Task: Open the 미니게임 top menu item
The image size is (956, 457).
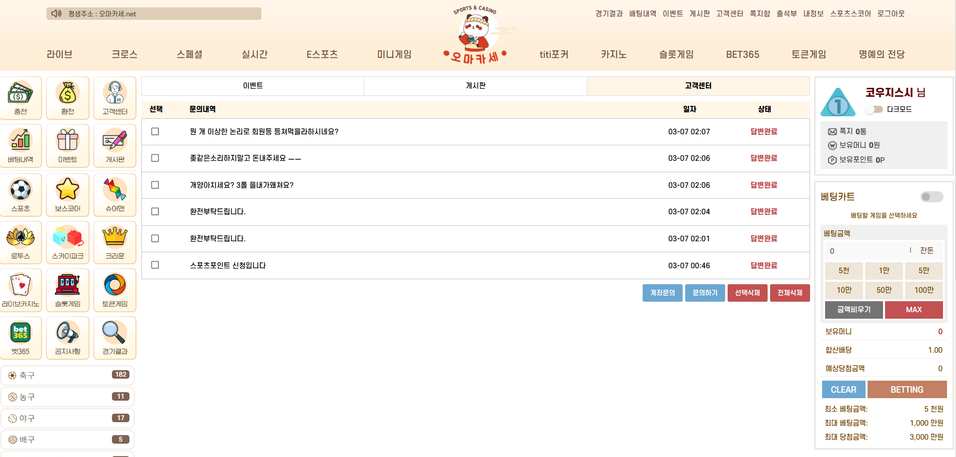Action: click(x=394, y=54)
